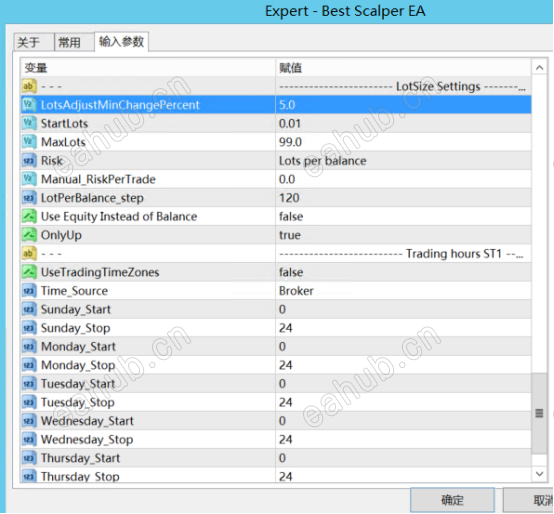The height and width of the screenshot is (514, 554).
Task: Edit the LotsAdjustMinChangePercent value 5.0
Action: coord(403,105)
